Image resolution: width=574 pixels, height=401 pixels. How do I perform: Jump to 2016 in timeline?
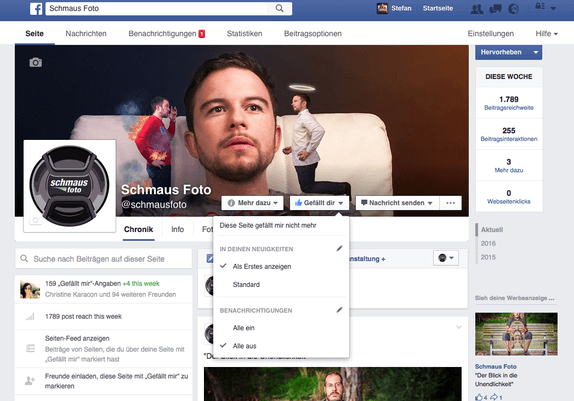488,244
